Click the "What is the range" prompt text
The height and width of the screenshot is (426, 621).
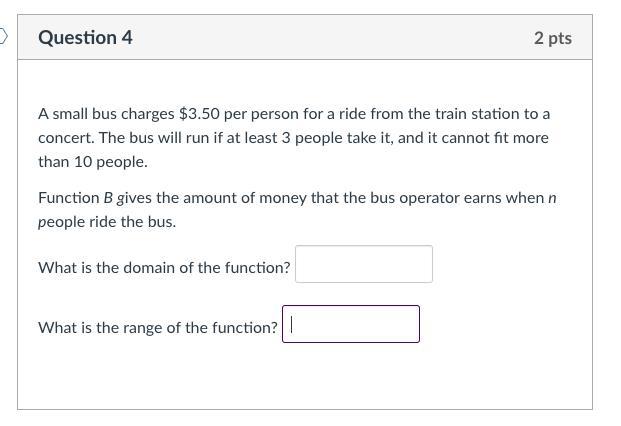point(158,328)
